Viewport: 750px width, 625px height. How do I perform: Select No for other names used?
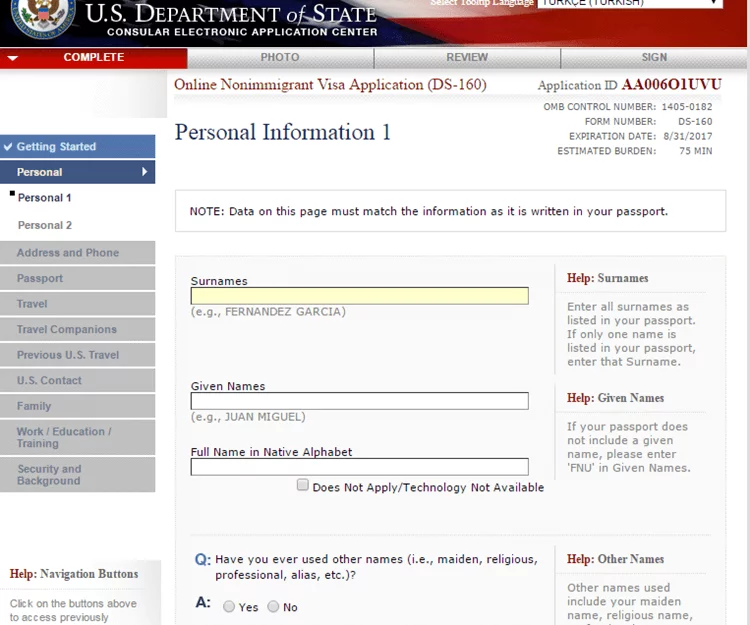pyautogui.click(x=273, y=607)
